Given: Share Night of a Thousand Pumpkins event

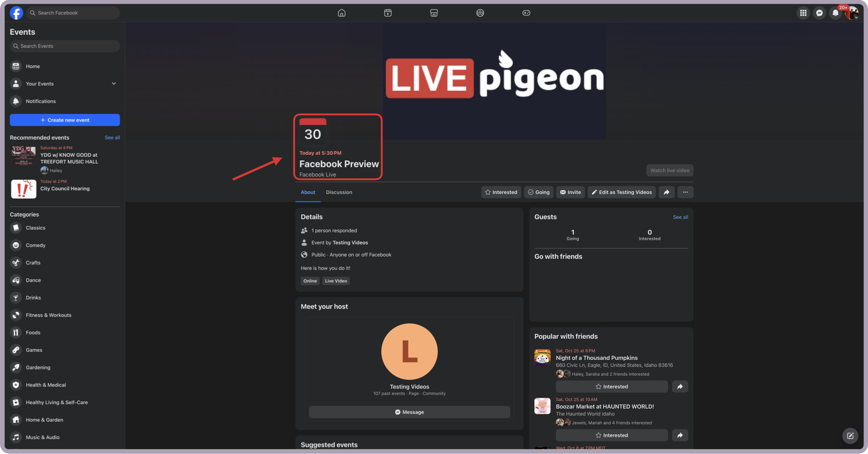Looking at the screenshot, I should (680, 387).
